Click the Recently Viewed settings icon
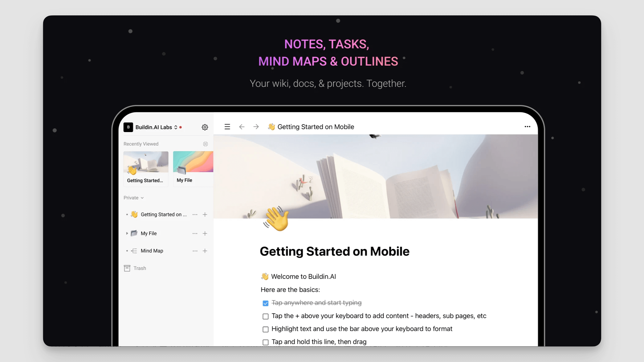 click(x=206, y=144)
